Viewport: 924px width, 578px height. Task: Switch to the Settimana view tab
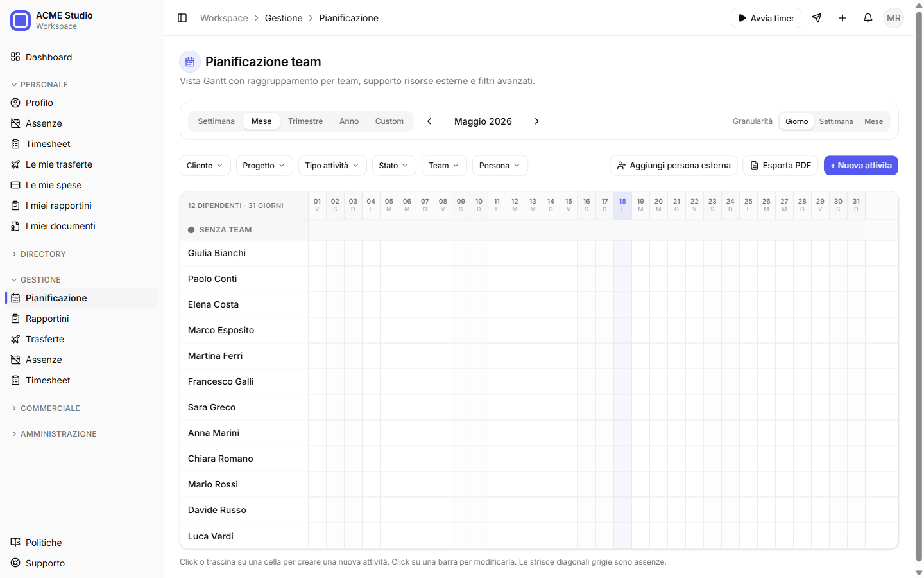(x=216, y=121)
